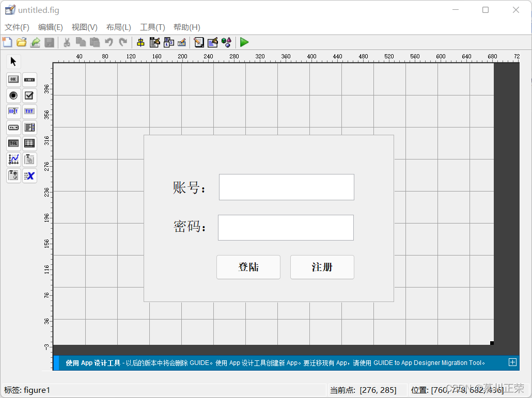Click the GUIDE deprecation banner message
This screenshot has width=532, height=398.
275,363
